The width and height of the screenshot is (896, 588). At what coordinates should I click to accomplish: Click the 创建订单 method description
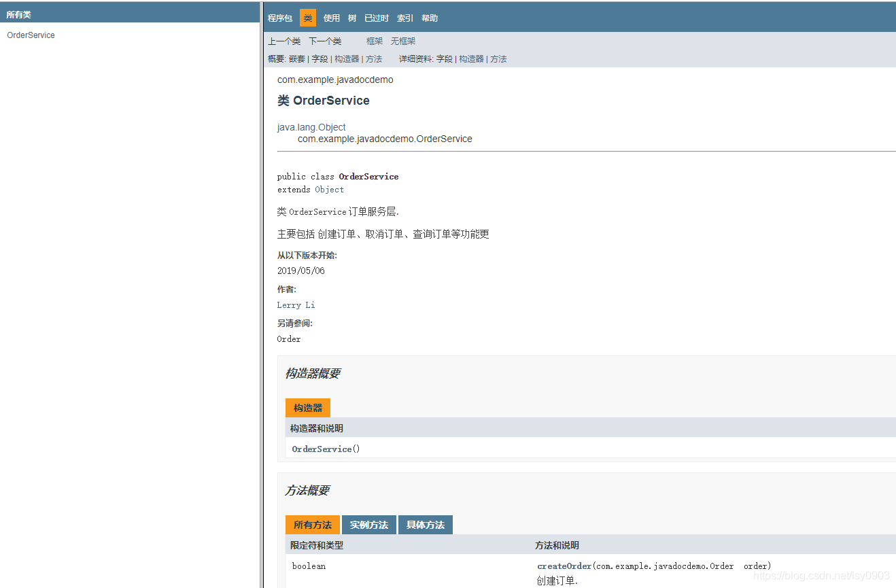(x=557, y=581)
